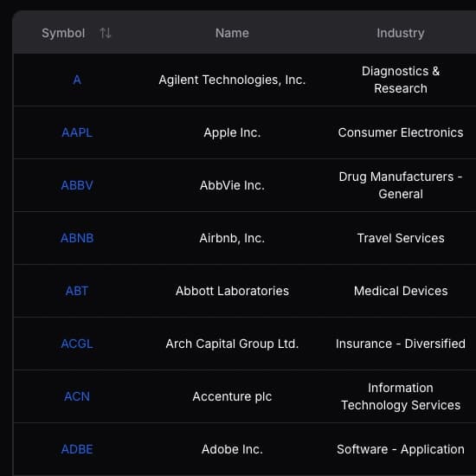Select the Airbnb, Inc. name cell

[232, 239]
